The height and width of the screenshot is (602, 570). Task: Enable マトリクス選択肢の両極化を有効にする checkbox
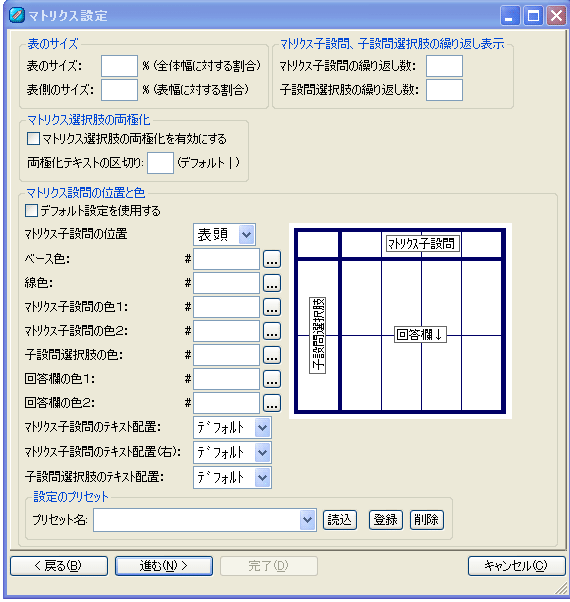click(33, 139)
